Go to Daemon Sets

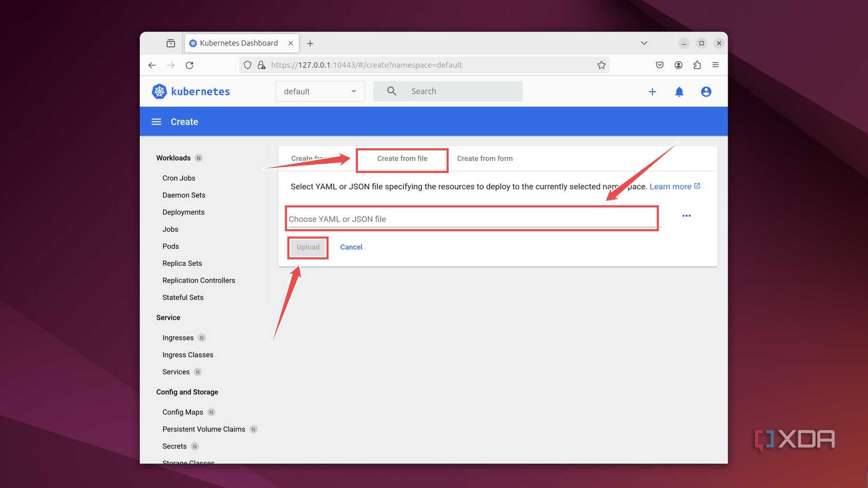pos(184,195)
